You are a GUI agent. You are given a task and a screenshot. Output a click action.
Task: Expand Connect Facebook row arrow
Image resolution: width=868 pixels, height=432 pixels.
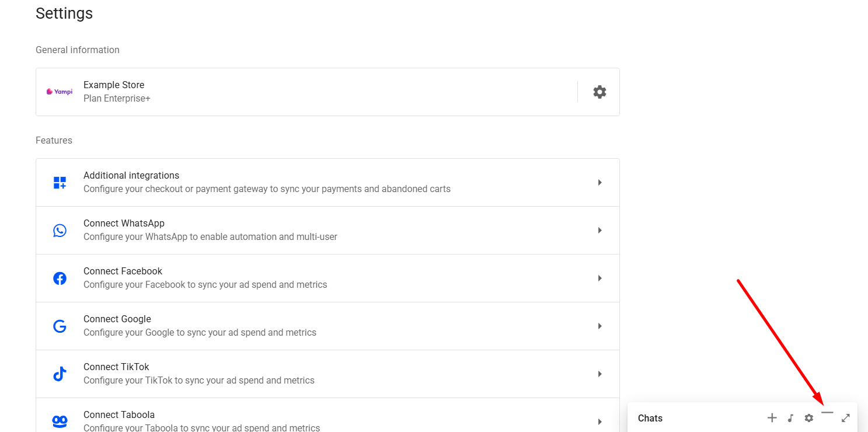[x=599, y=278]
